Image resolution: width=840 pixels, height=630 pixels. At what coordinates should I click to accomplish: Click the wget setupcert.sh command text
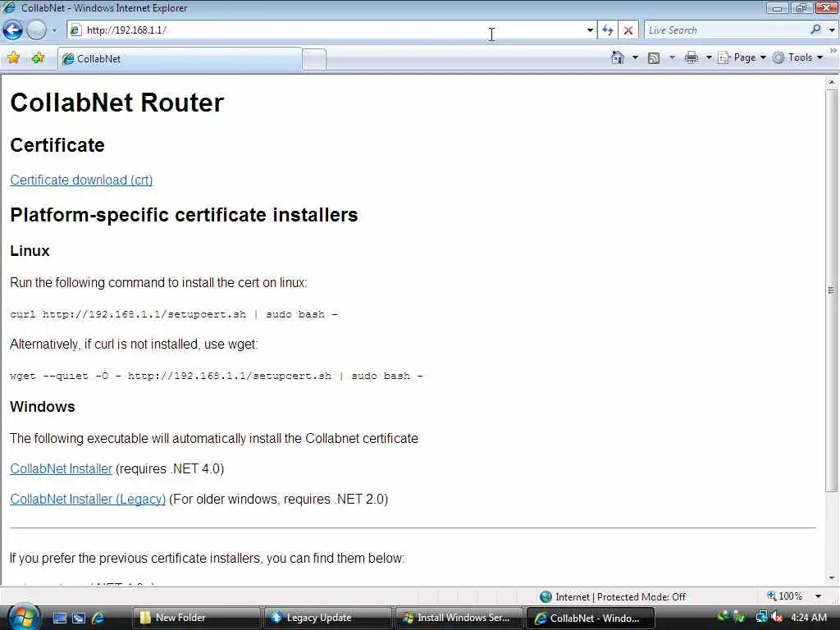(x=217, y=376)
